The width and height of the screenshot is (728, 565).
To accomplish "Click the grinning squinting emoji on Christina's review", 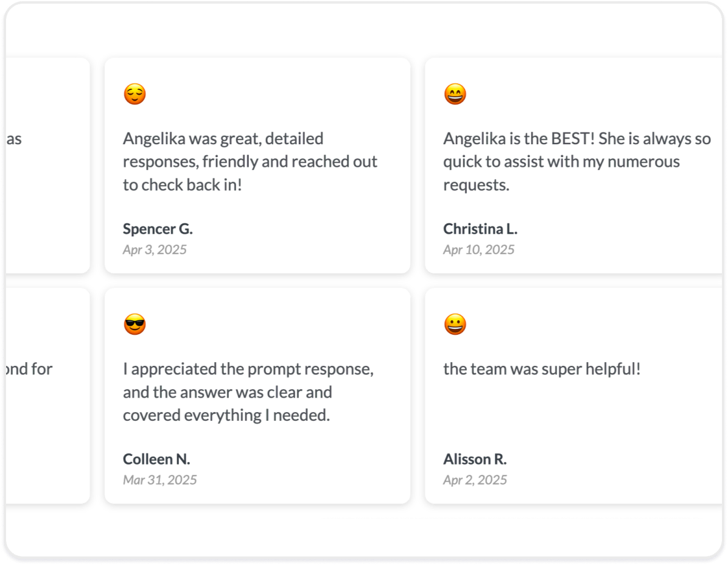I will click(455, 94).
